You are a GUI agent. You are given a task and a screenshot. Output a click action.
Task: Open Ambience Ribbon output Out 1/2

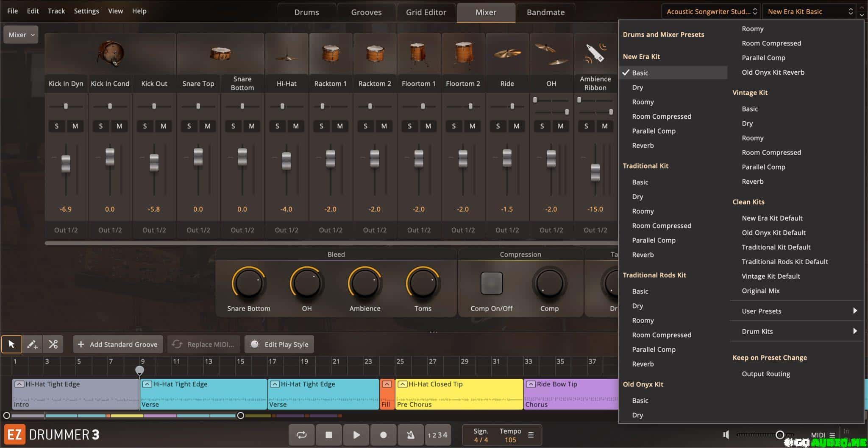[595, 230]
